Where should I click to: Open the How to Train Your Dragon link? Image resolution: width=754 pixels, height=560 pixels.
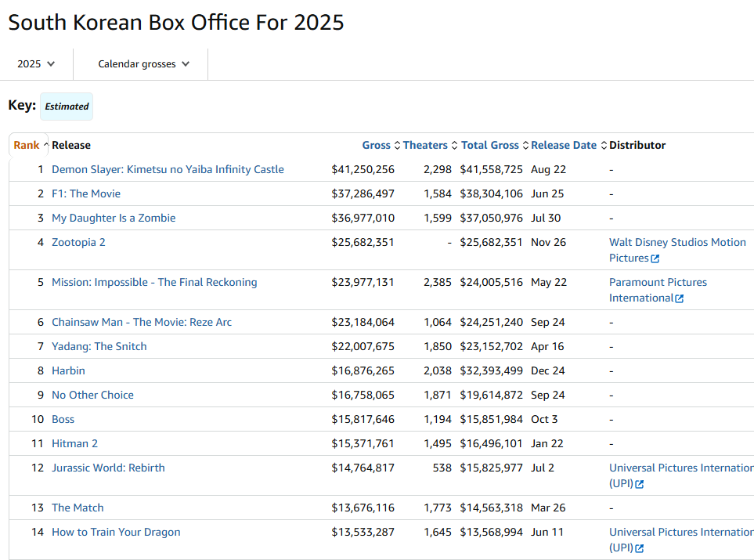point(116,532)
